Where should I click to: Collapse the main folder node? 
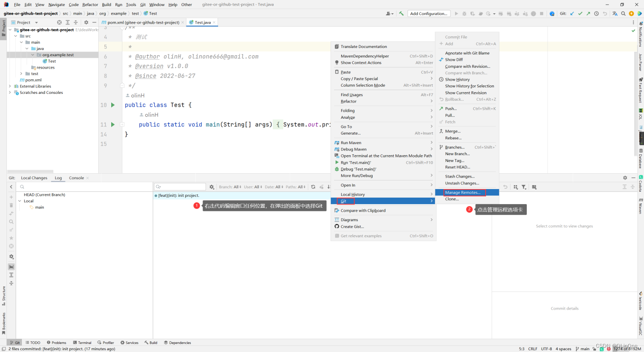tap(21, 42)
